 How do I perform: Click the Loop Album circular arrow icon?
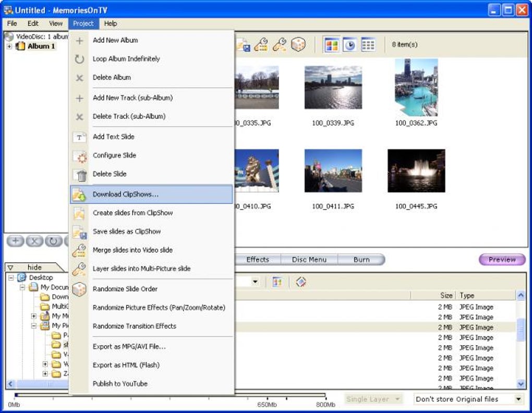79,59
